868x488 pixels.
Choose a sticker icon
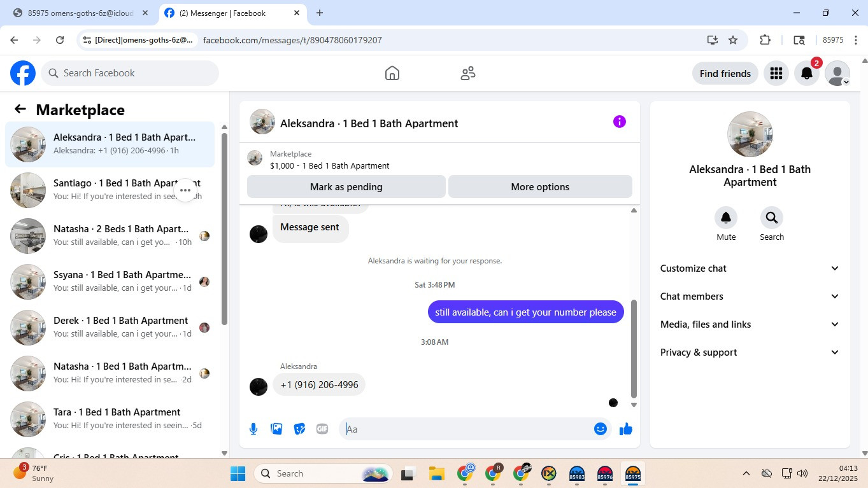tap(299, 429)
